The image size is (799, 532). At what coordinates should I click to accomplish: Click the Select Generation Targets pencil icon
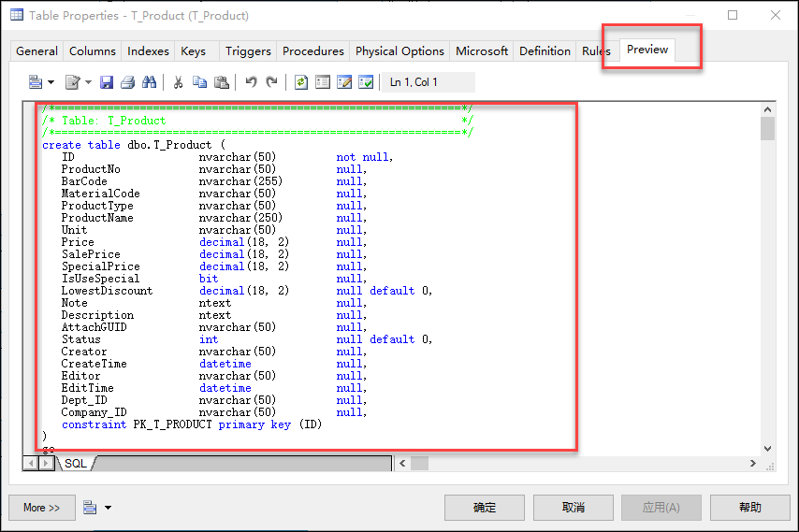(344, 82)
